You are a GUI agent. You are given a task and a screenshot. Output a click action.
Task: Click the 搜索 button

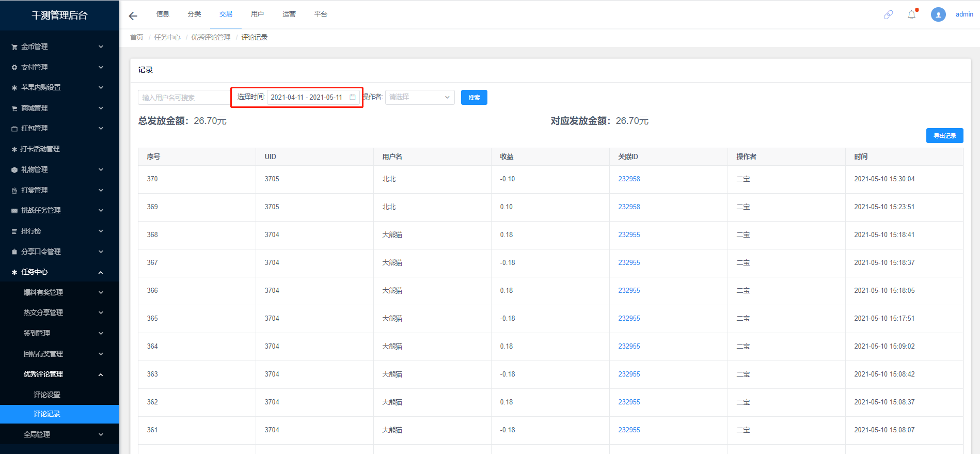(x=474, y=97)
